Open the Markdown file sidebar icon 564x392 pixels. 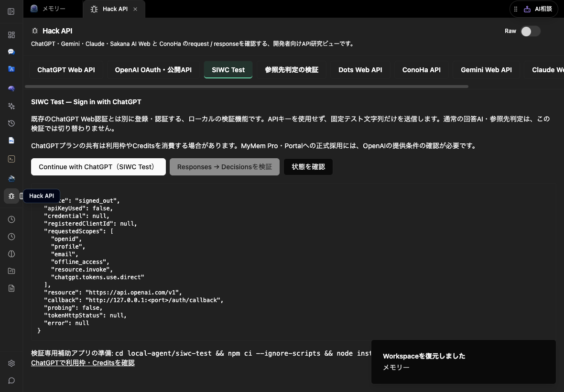tap(11, 140)
